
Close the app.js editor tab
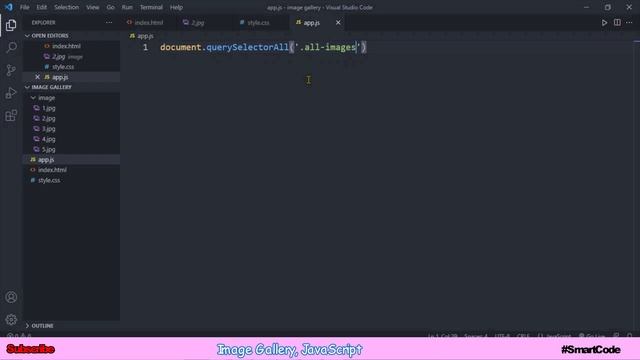(x=338, y=23)
